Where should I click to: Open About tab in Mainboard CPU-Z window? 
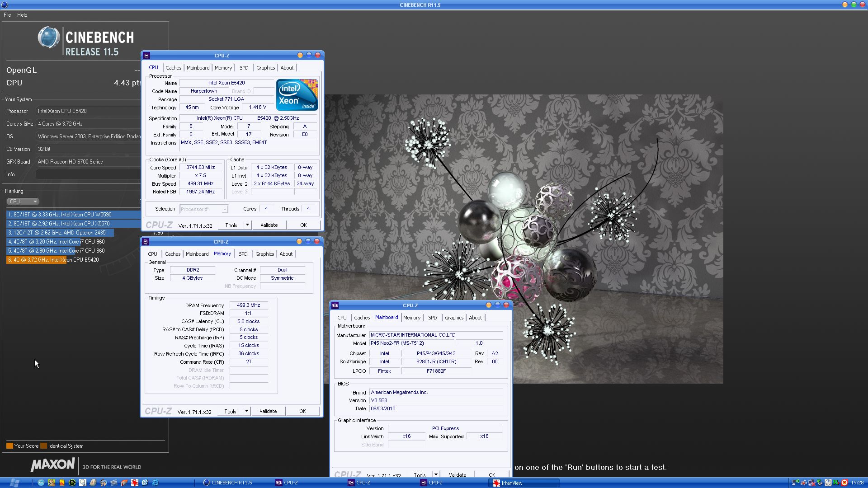476,318
